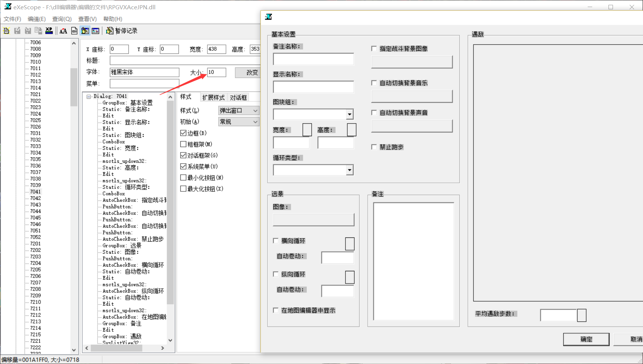The width and height of the screenshot is (643, 364).
Task: Enable the 粗框架(M) checkbox
Action: tap(183, 144)
